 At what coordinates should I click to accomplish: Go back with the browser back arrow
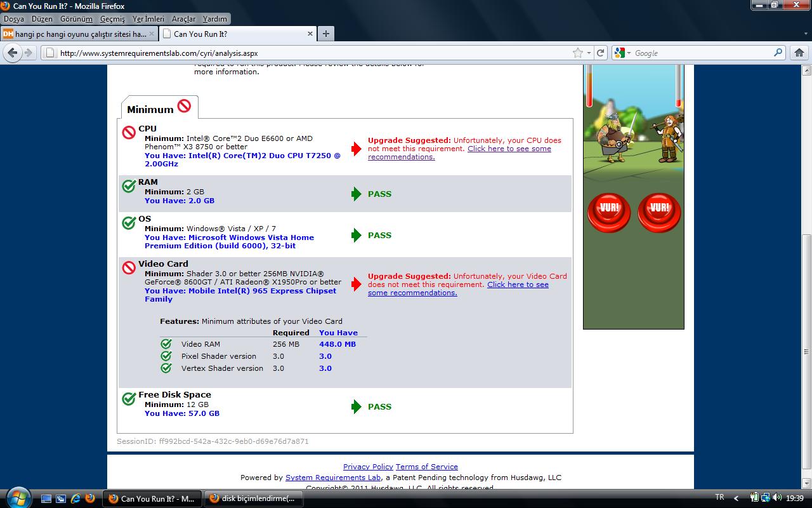12,53
